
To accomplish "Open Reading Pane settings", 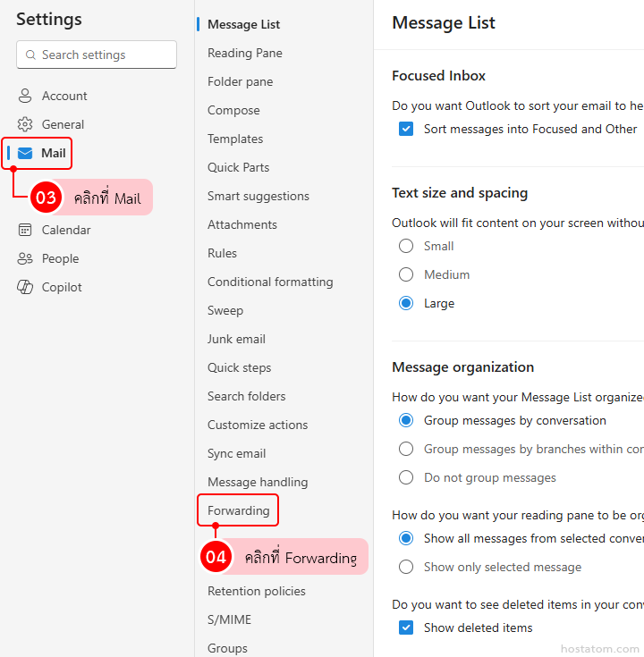I will (x=245, y=54).
